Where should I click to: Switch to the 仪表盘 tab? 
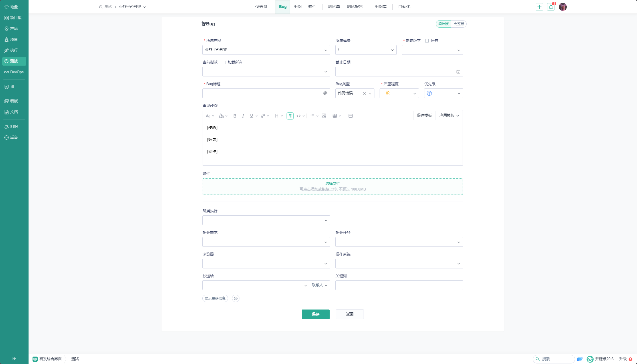pyautogui.click(x=261, y=7)
